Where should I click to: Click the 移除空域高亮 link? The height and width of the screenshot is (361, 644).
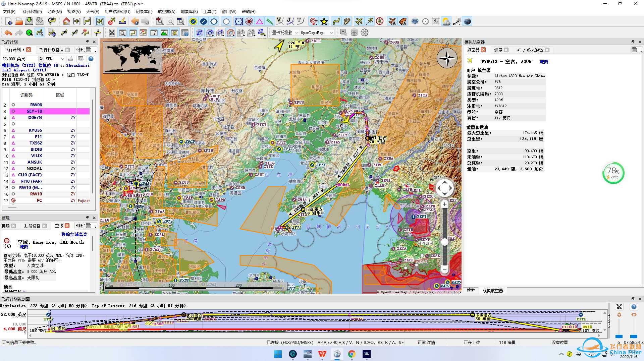pyautogui.click(x=74, y=235)
